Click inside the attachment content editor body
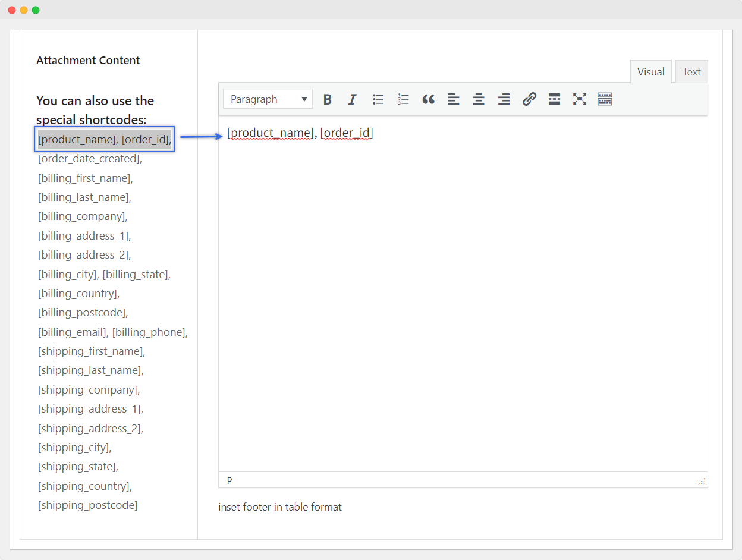The image size is (742, 560). tap(463, 297)
